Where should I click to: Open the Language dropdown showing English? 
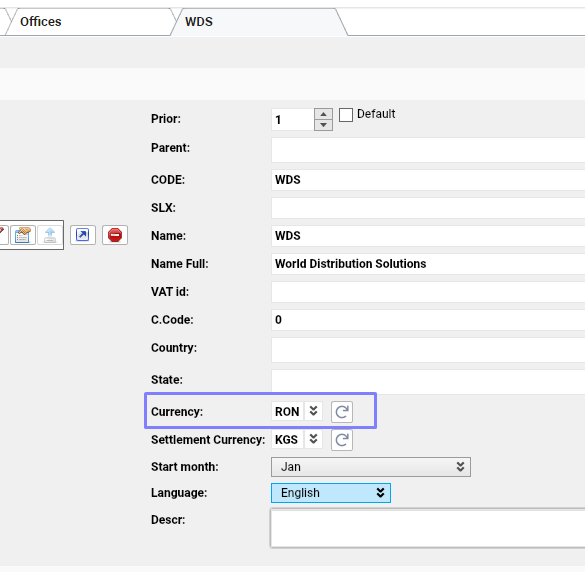click(331, 493)
